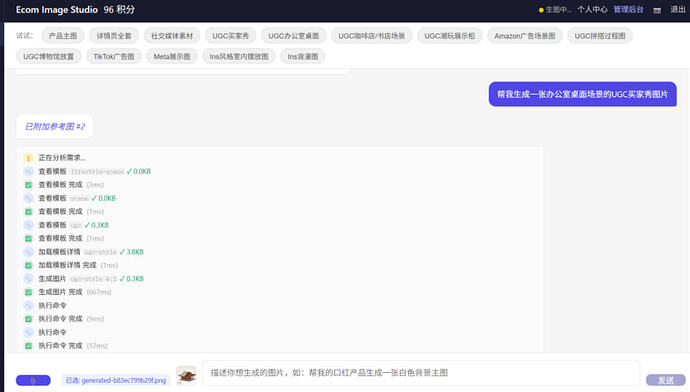
Task: Click the blue icon beside 生成图片 0.3KB
Action: point(29,279)
